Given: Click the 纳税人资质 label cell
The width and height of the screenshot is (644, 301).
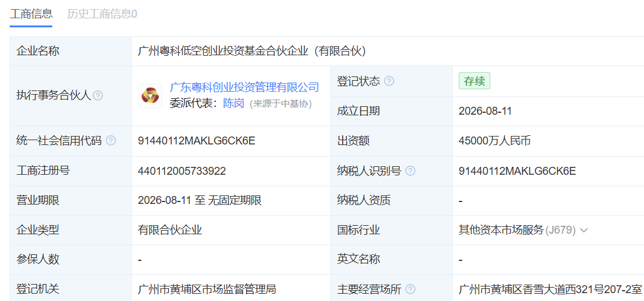Looking at the screenshot, I should [x=391, y=200].
